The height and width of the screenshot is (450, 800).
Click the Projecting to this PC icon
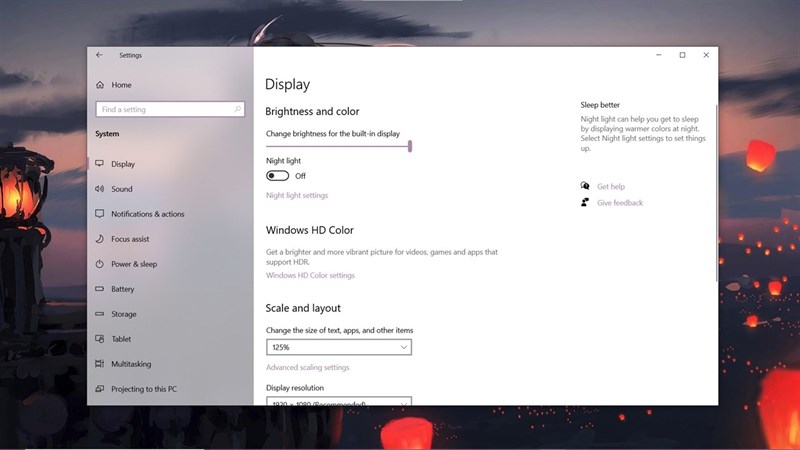point(99,389)
